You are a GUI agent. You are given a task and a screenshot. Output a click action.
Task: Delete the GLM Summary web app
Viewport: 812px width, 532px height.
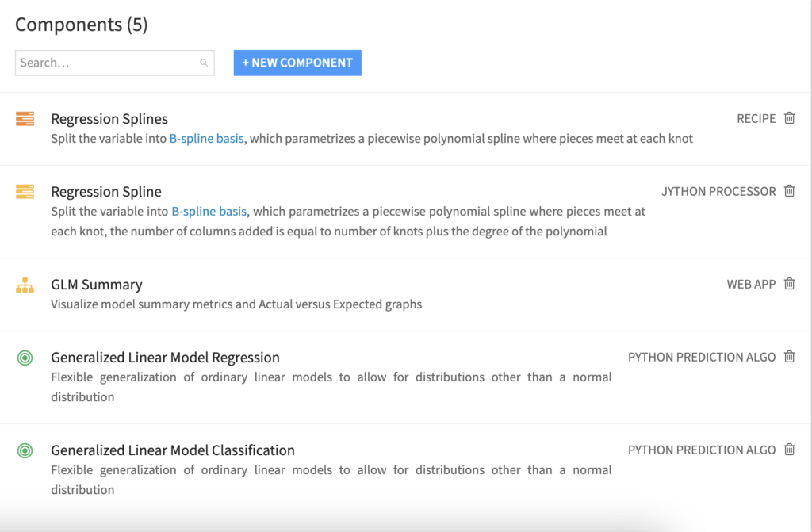point(789,284)
